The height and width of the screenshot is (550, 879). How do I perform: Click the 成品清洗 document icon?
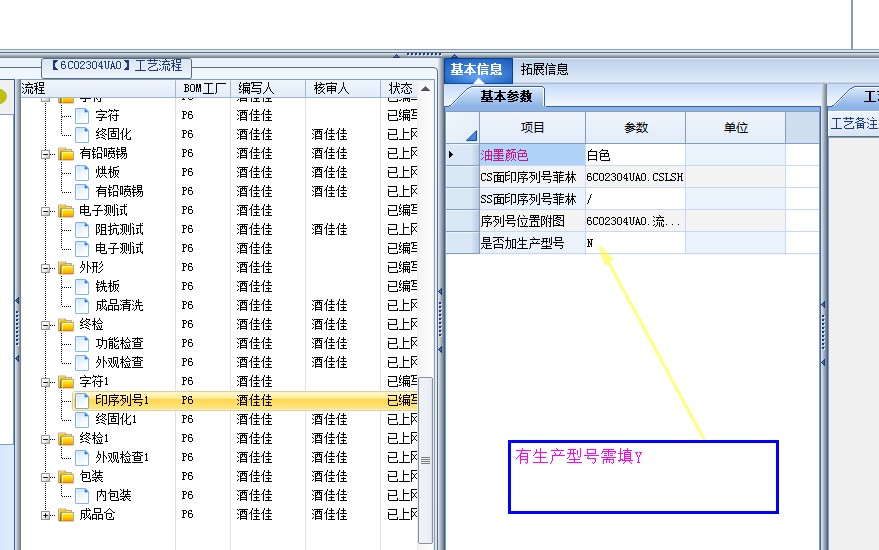[82, 306]
